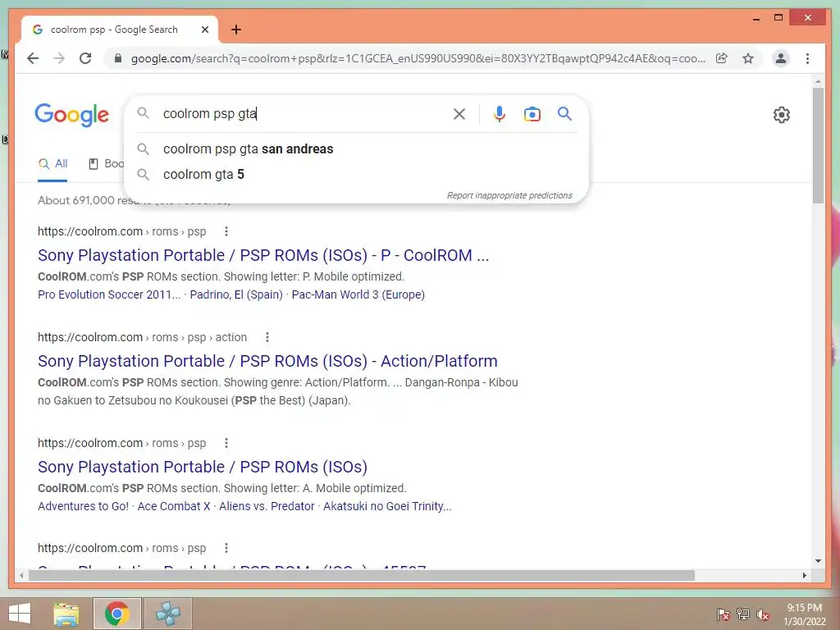Reload the current page
The image size is (840, 630).
pyautogui.click(x=85, y=58)
